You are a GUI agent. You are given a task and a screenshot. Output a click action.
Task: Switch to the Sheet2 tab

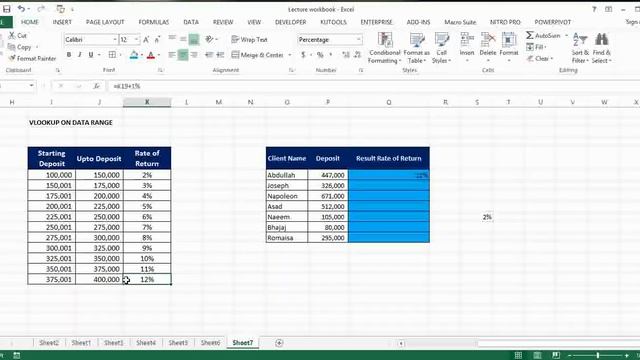[49, 343]
